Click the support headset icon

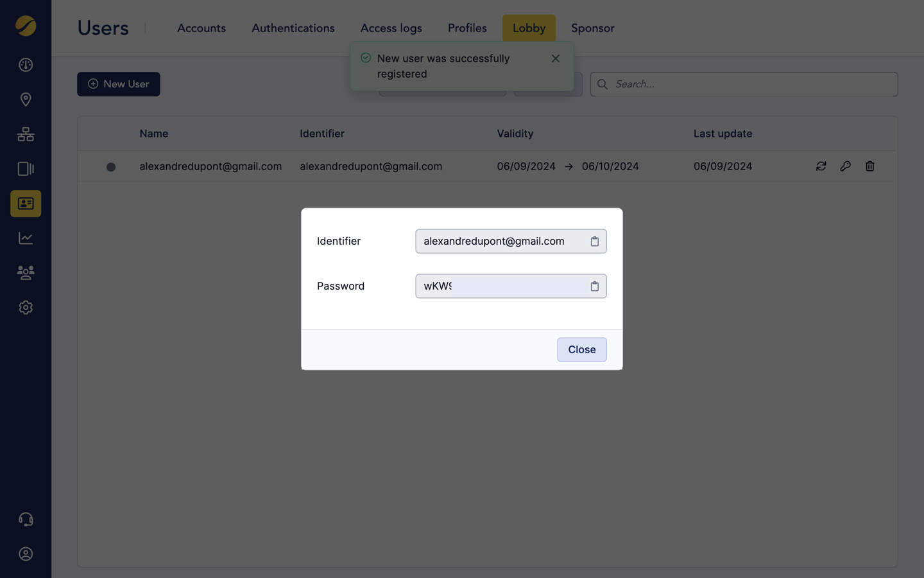coord(26,519)
